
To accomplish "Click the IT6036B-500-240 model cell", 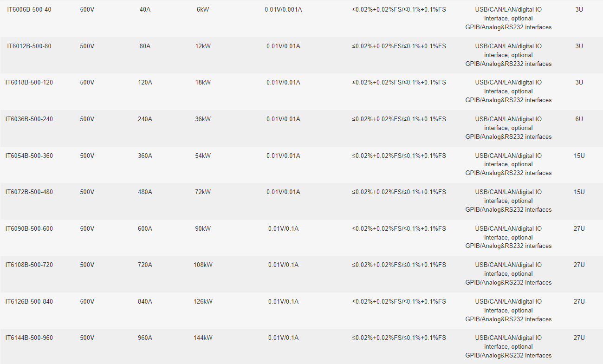I will pyautogui.click(x=29, y=119).
